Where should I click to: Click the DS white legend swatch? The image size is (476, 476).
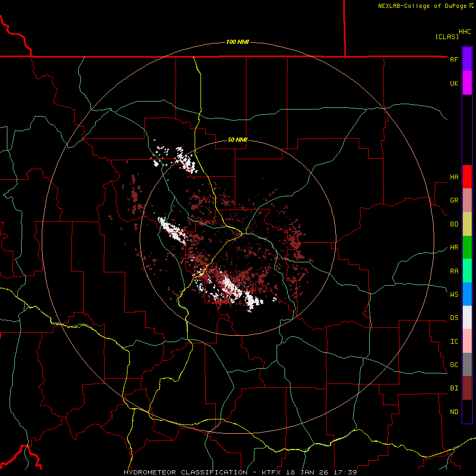tap(467, 317)
